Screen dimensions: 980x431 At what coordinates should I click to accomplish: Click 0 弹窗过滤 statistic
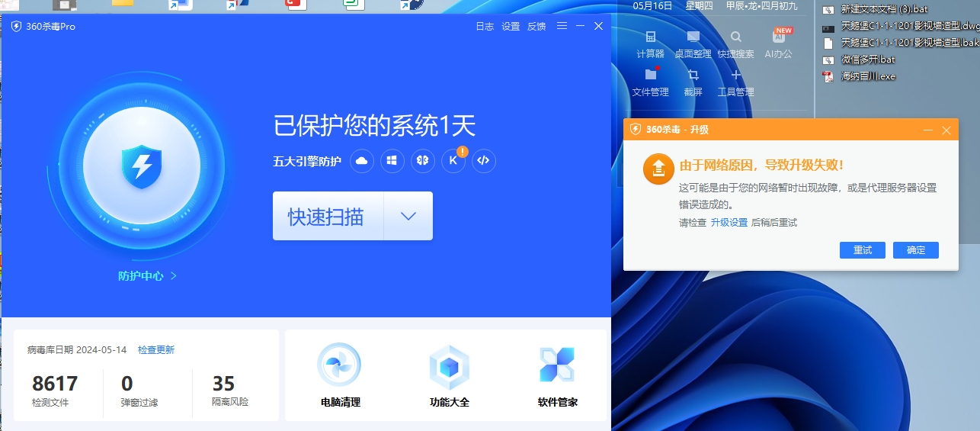click(x=139, y=389)
